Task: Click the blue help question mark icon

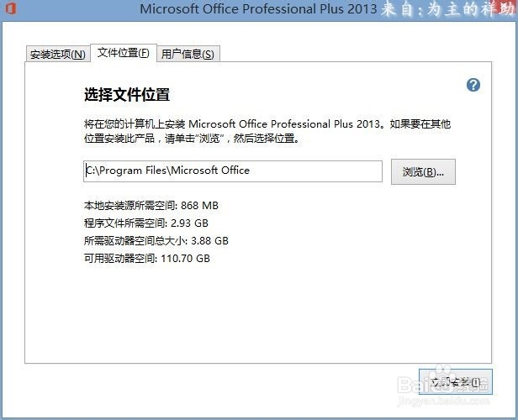Action: coord(473,85)
